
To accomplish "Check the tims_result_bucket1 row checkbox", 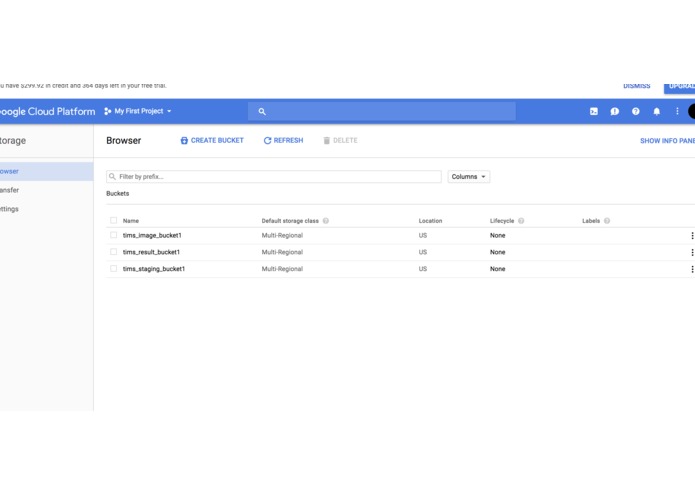I will (x=113, y=252).
